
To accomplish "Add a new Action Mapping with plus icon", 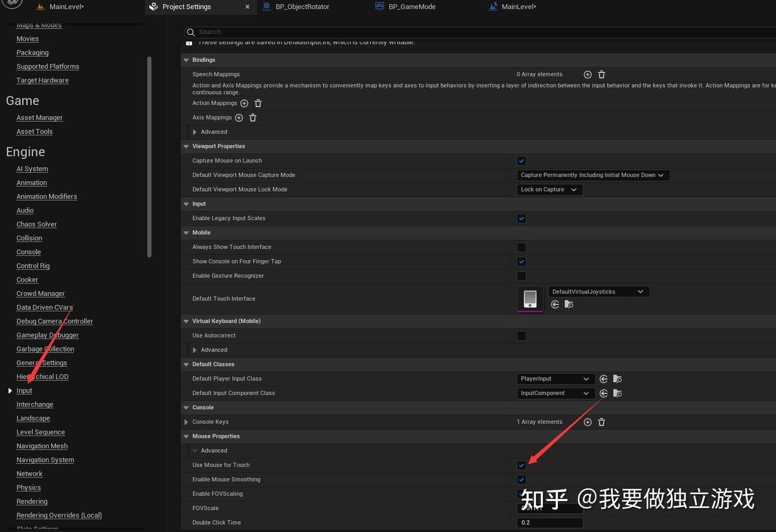I will 244,103.
